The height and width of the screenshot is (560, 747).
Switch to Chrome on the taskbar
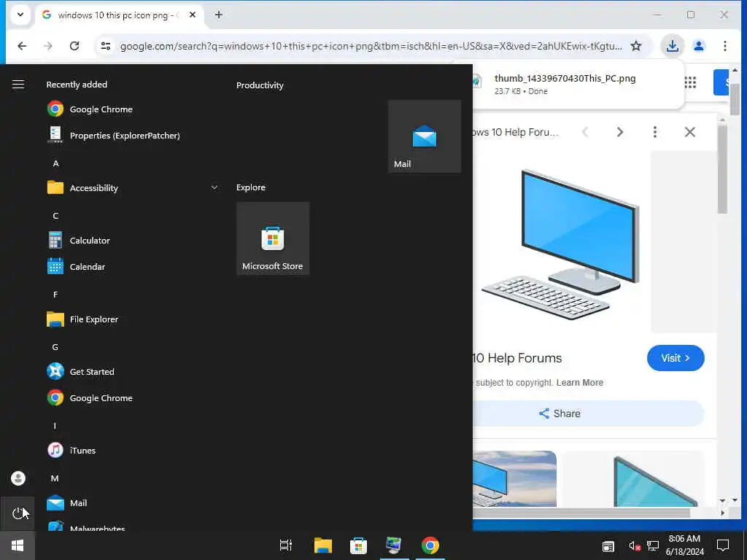tap(430, 545)
